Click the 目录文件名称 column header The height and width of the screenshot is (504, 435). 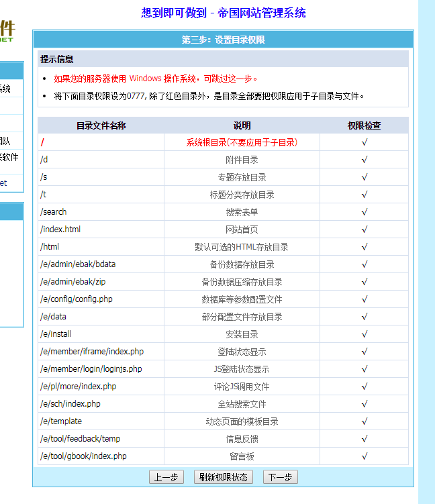click(x=101, y=125)
